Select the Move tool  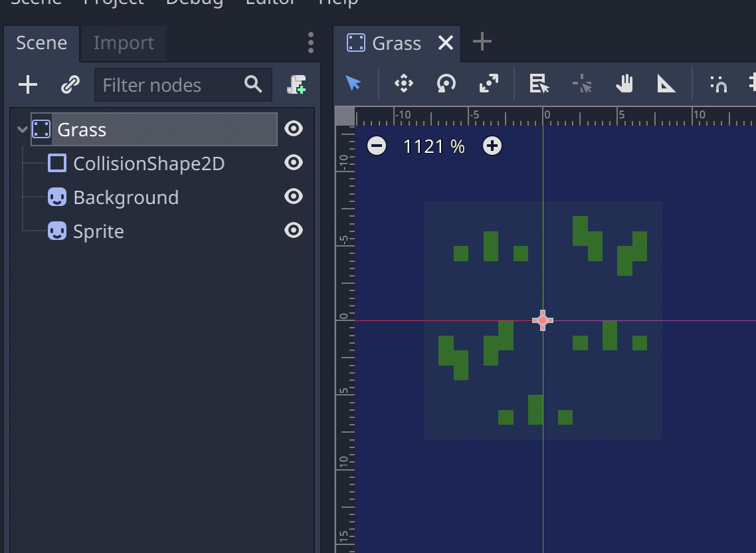[x=403, y=84]
